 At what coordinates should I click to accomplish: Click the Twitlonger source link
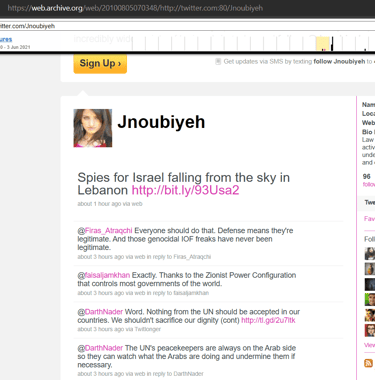[147, 329]
